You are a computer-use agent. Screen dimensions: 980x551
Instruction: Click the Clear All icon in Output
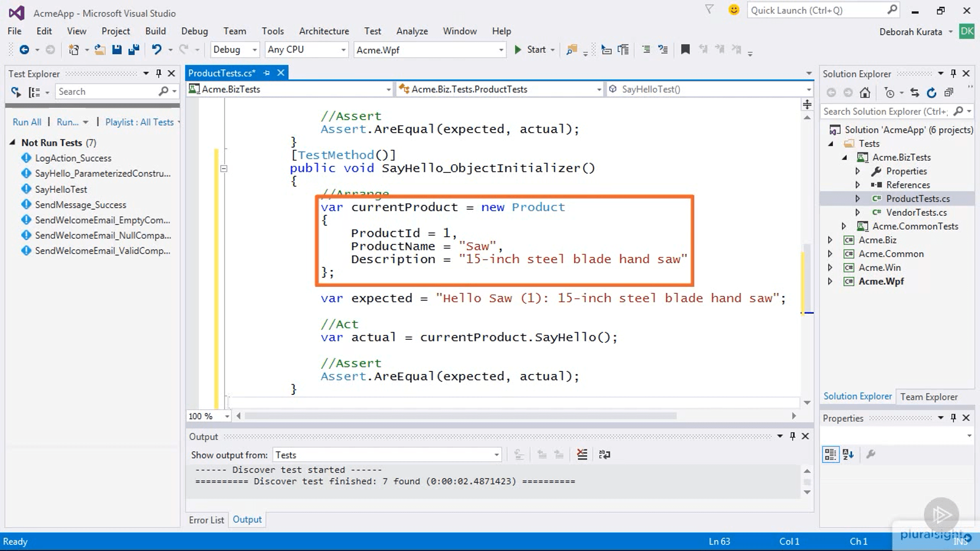pyautogui.click(x=582, y=455)
